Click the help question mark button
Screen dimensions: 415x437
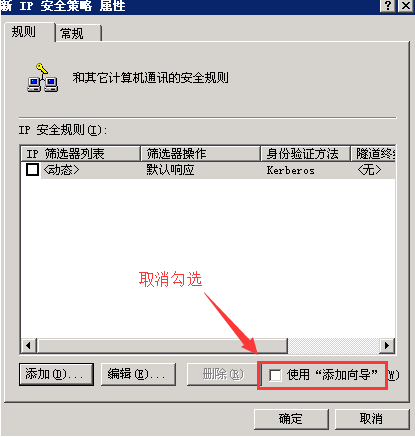click(388, 6)
